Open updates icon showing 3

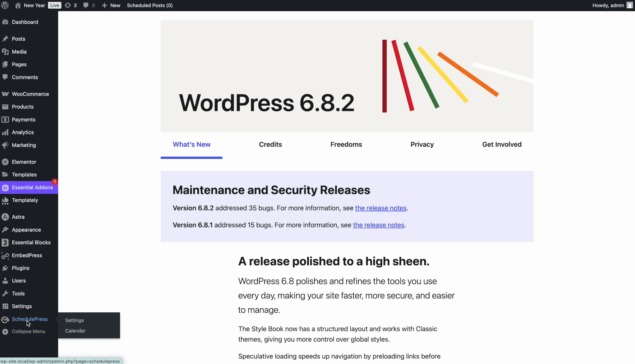68,5
